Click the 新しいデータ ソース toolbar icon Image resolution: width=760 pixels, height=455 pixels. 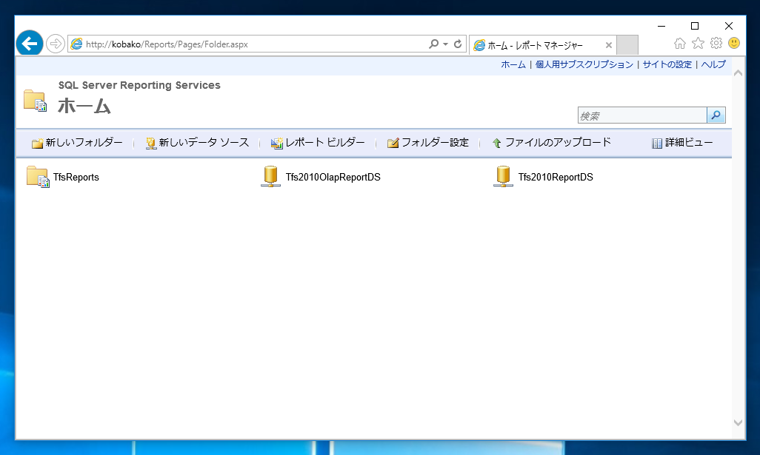[x=151, y=143]
